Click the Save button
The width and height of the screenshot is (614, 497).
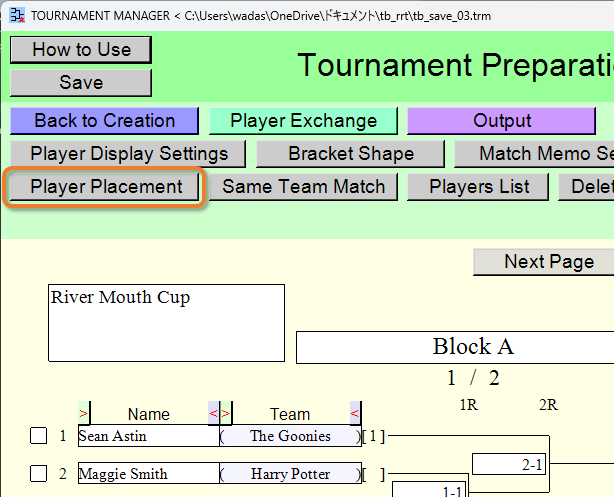click(x=81, y=83)
